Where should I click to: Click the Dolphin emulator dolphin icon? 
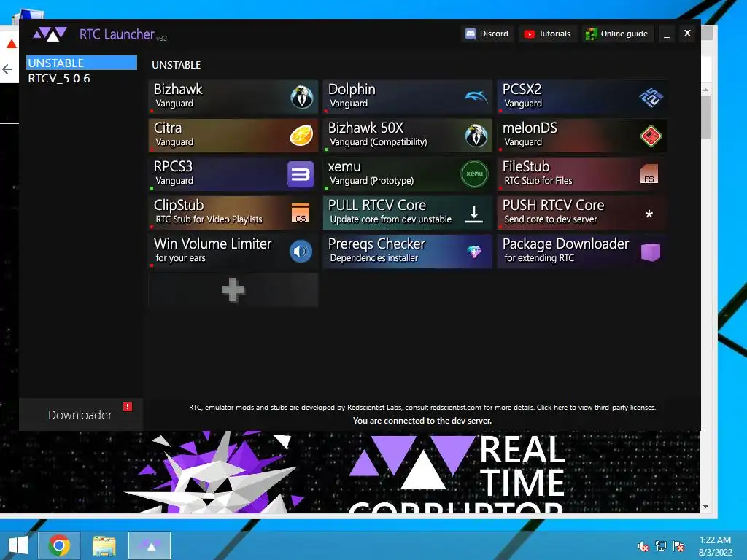point(476,97)
